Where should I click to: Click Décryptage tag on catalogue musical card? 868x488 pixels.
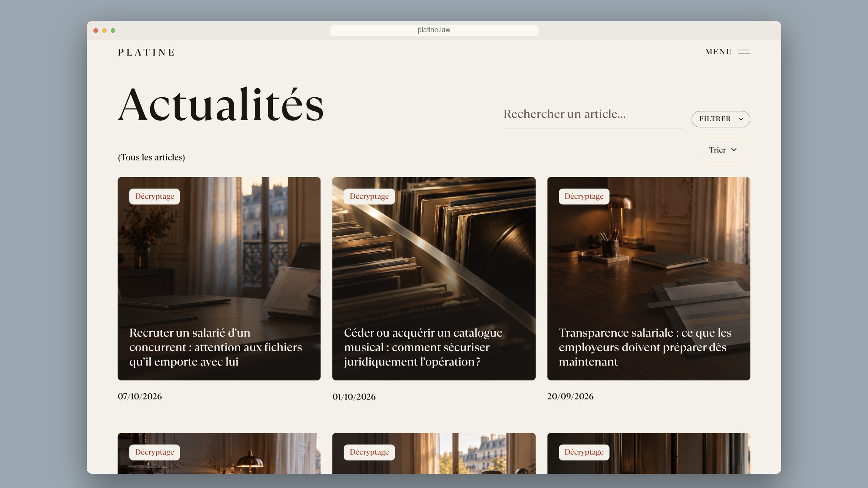[369, 196]
